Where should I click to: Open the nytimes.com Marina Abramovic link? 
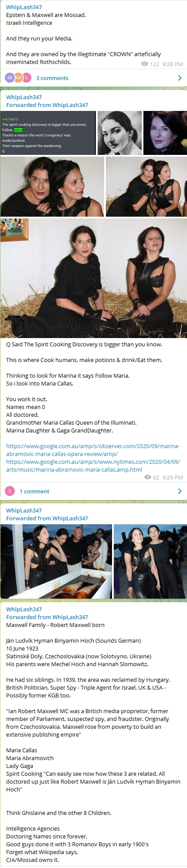tap(93, 466)
